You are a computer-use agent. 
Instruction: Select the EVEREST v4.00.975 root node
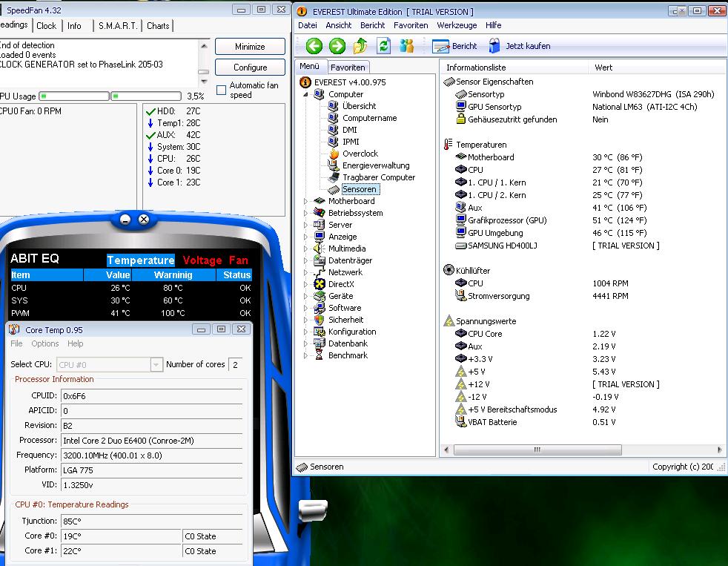pyautogui.click(x=350, y=82)
